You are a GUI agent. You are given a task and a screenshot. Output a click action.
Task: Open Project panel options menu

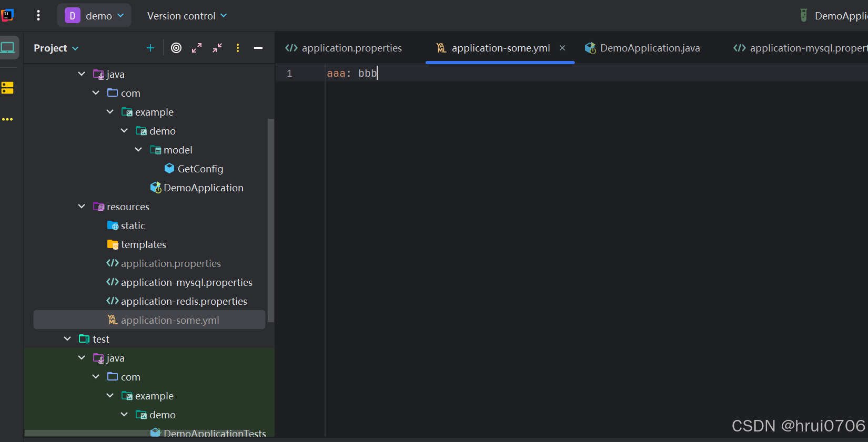click(238, 48)
